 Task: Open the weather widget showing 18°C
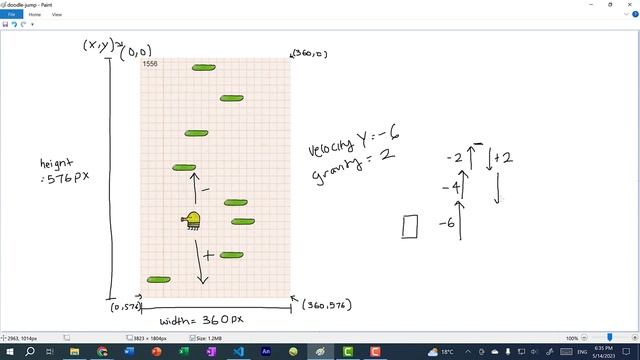pyautogui.click(x=440, y=351)
